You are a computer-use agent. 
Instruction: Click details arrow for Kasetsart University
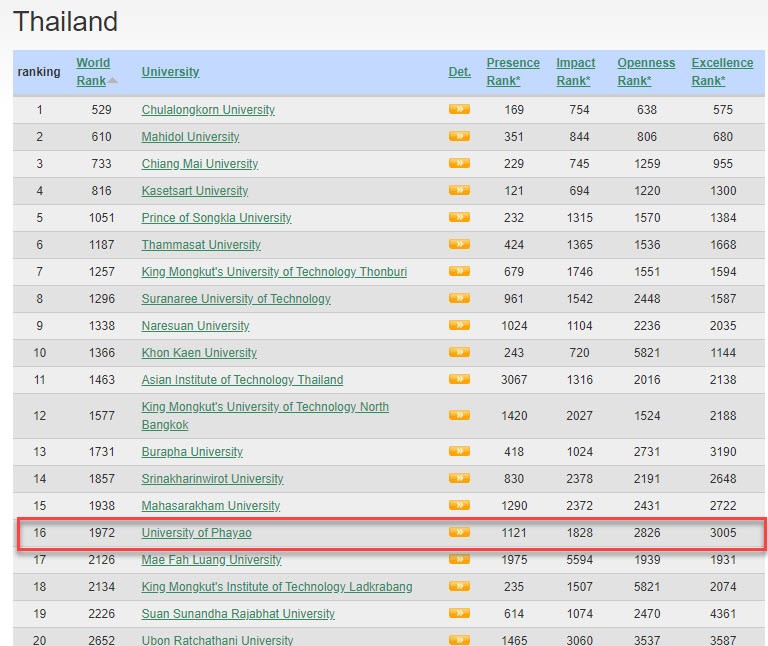coord(459,190)
